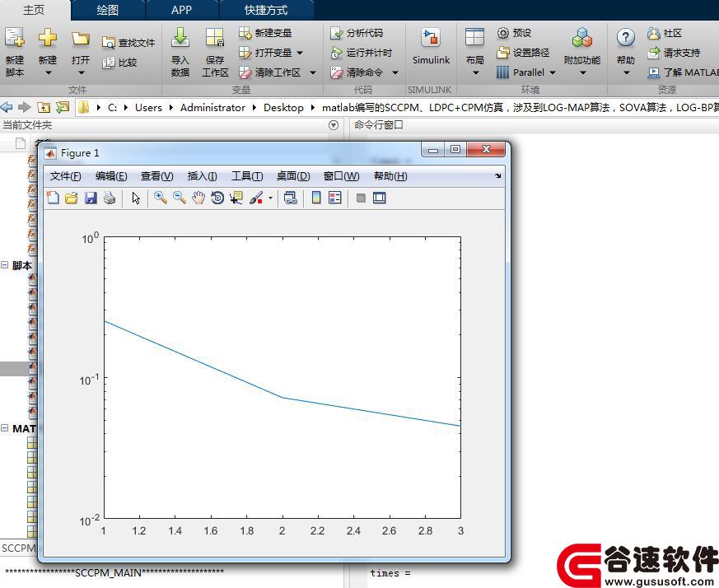
Task: Click Browse for folder icon
Action: tap(62, 107)
